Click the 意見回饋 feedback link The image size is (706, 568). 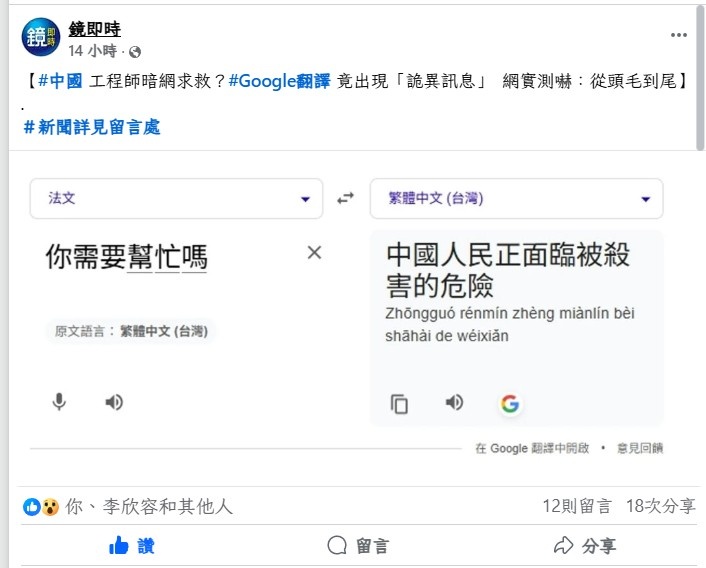point(640,448)
